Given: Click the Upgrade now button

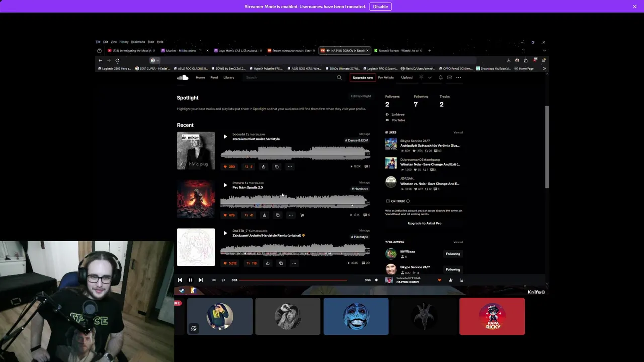Looking at the screenshot, I should pyautogui.click(x=363, y=78).
